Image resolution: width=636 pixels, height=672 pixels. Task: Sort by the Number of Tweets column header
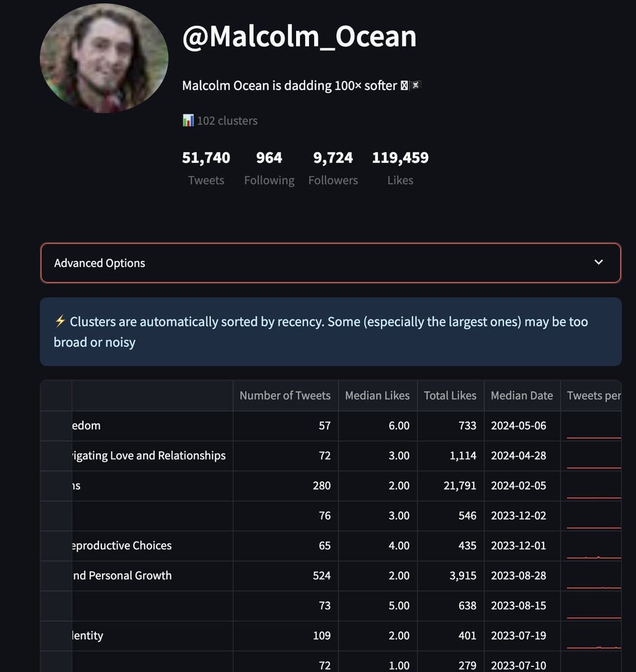(x=284, y=395)
